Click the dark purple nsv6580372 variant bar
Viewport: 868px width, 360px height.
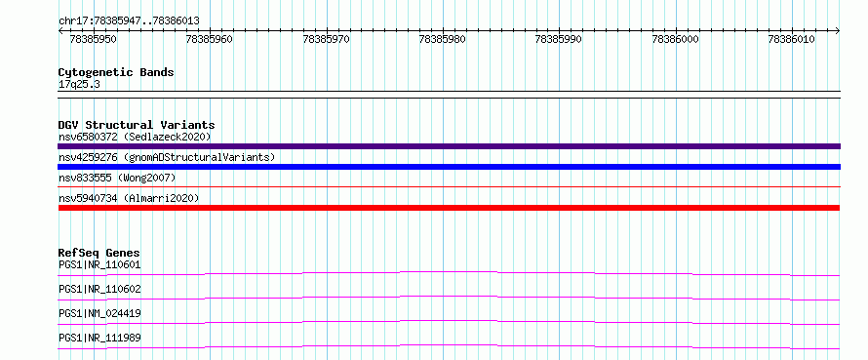pos(449,146)
